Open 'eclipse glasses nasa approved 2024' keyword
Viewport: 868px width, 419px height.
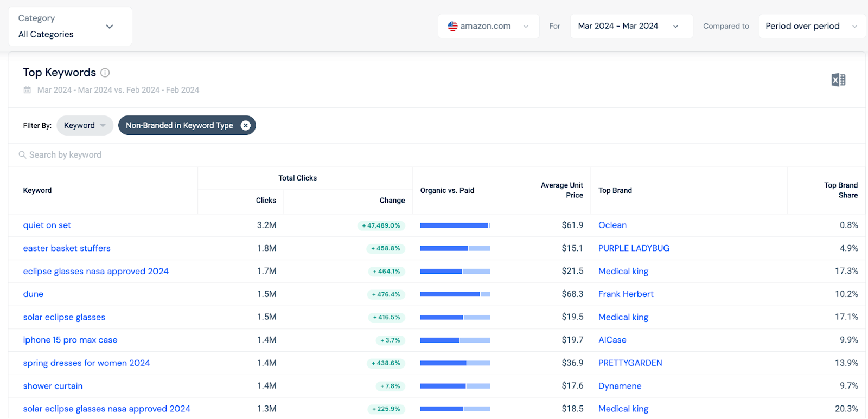(95, 271)
